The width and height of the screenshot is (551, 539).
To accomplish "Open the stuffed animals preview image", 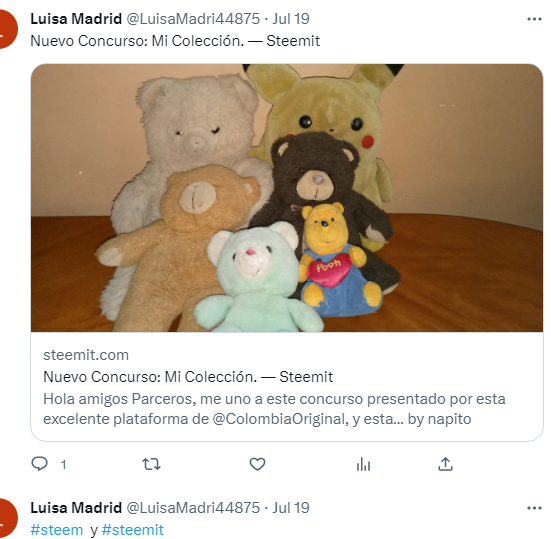I will (x=287, y=198).
